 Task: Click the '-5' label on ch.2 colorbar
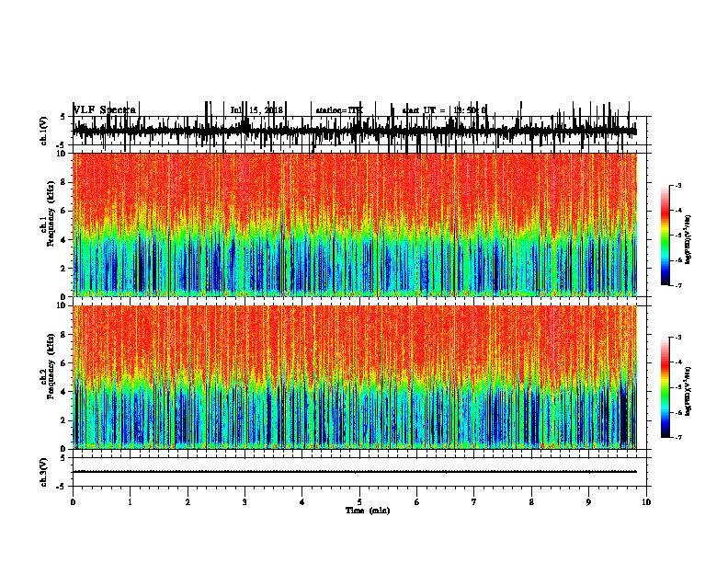677,387
